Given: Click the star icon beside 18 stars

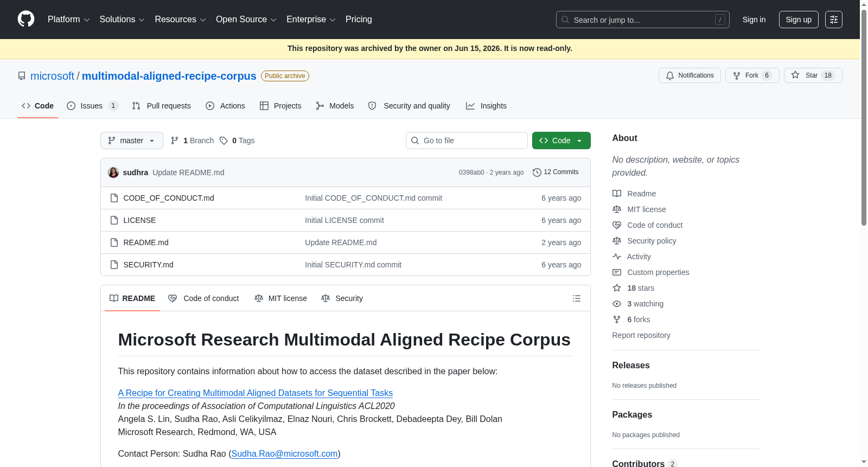Looking at the screenshot, I should click(x=617, y=288).
